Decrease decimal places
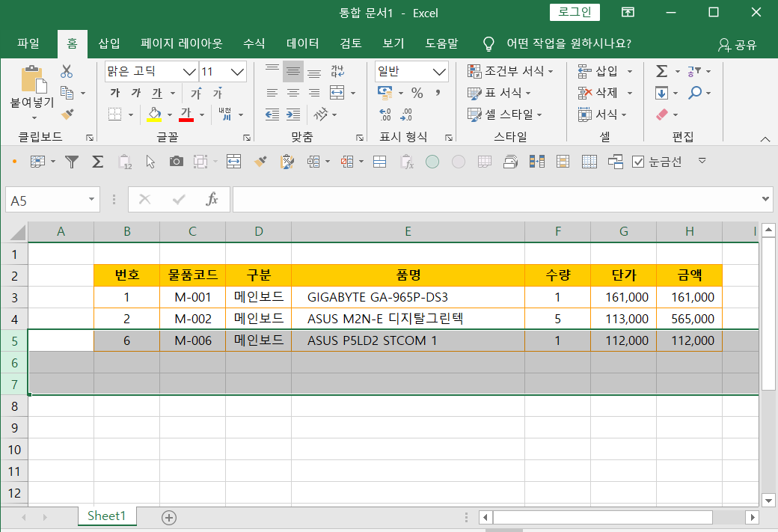This screenshot has height=532, width=778. [x=406, y=114]
